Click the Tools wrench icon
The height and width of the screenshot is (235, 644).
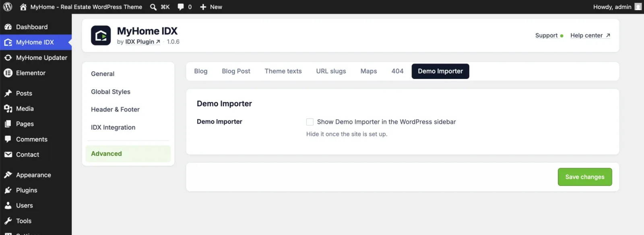pyautogui.click(x=8, y=221)
